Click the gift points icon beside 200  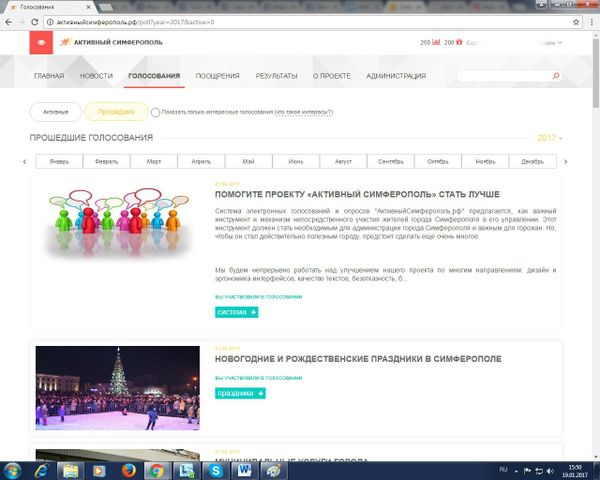click(x=459, y=42)
